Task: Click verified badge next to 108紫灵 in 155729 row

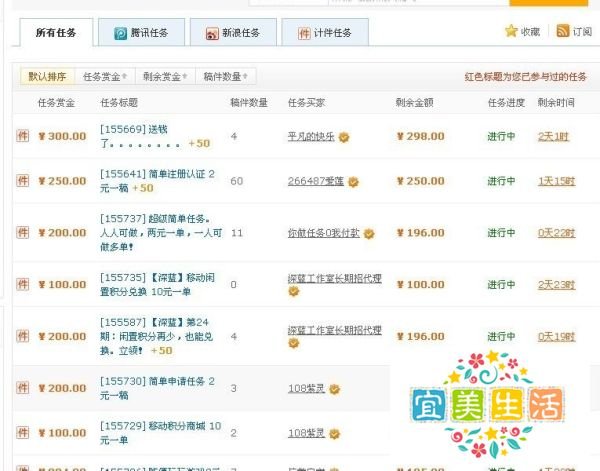Action: [334, 434]
